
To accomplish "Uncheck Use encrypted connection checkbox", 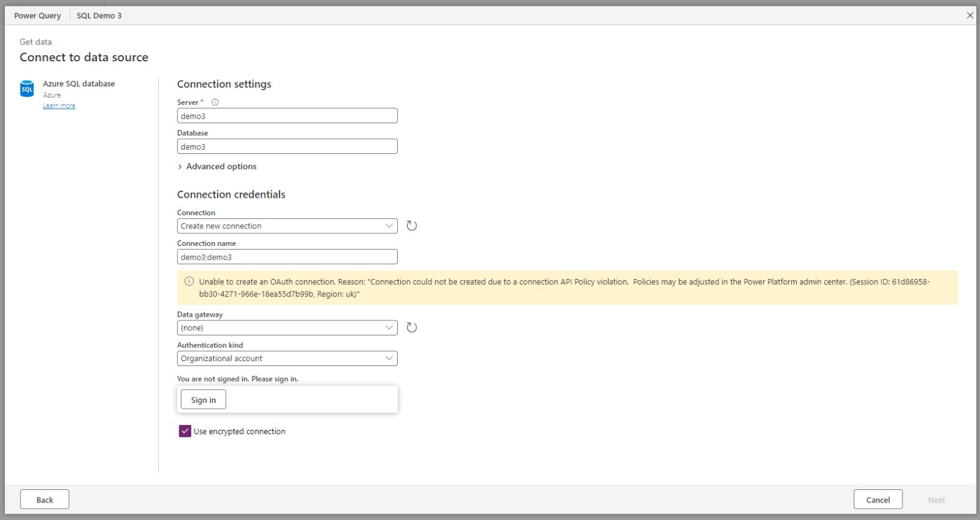I will click(185, 431).
